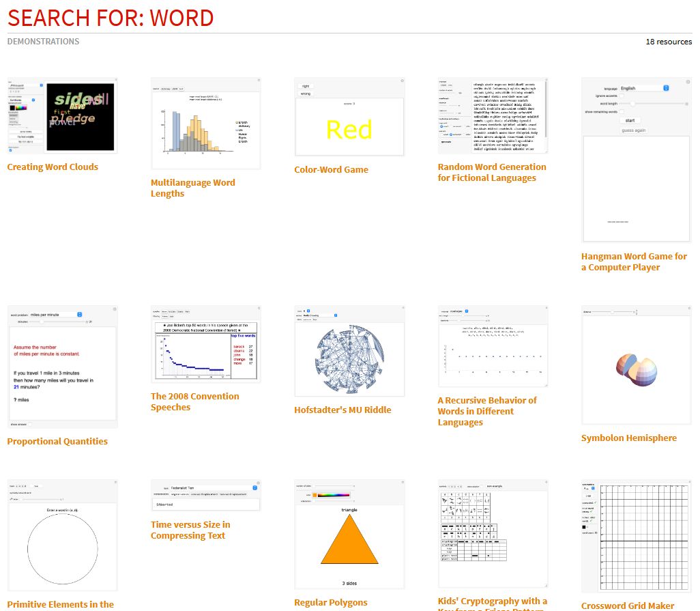Open Multilanguage Word Lengths link
The height and width of the screenshot is (611, 700).
[x=193, y=188]
